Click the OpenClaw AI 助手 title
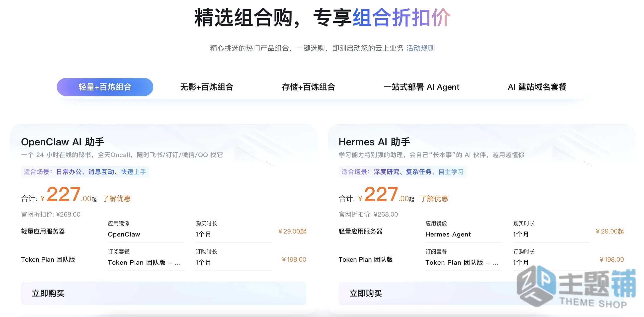 coord(63,142)
